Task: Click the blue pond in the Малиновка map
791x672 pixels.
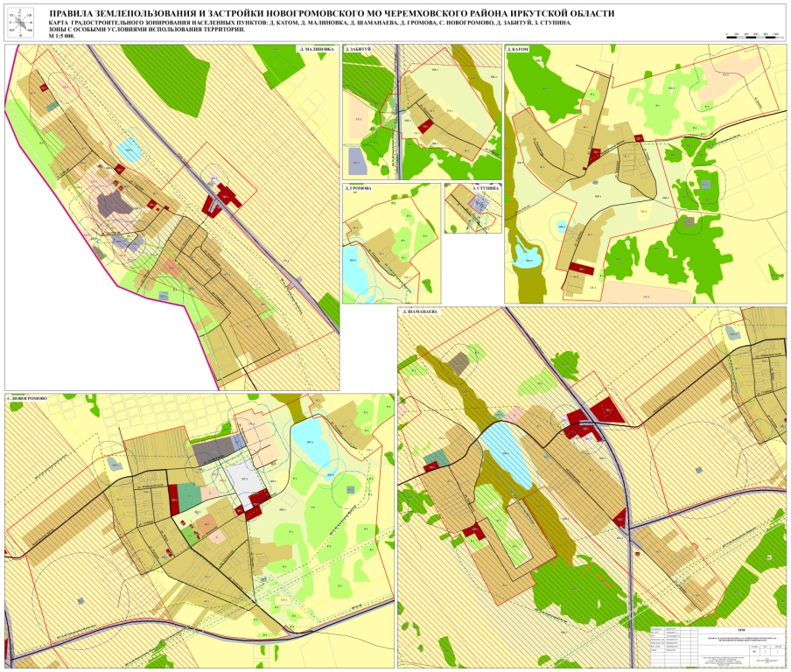Action: tap(129, 148)
